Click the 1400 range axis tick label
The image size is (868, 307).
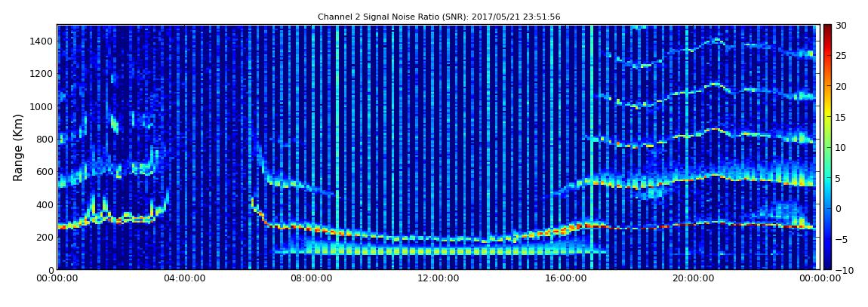click(42, 41)
